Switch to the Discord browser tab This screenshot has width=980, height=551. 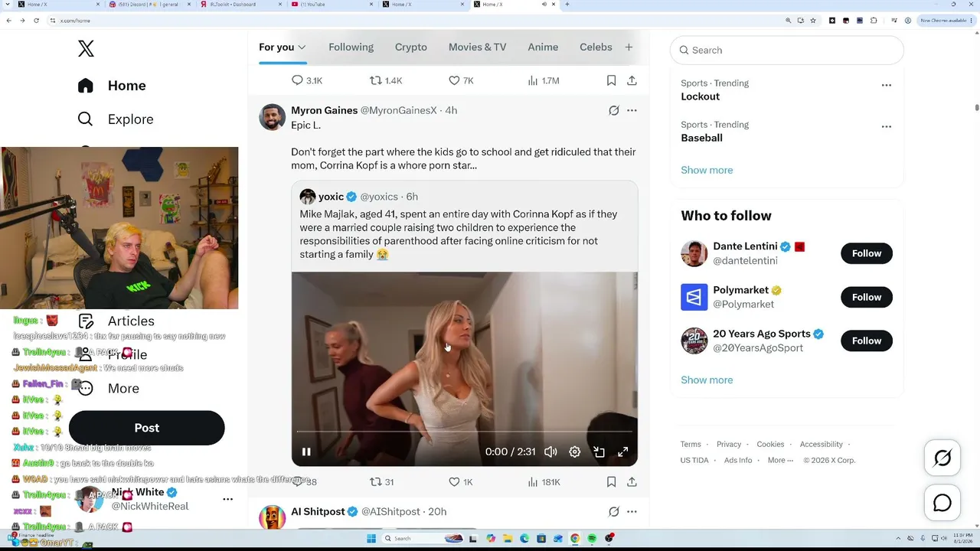click(x=150, y=5)
